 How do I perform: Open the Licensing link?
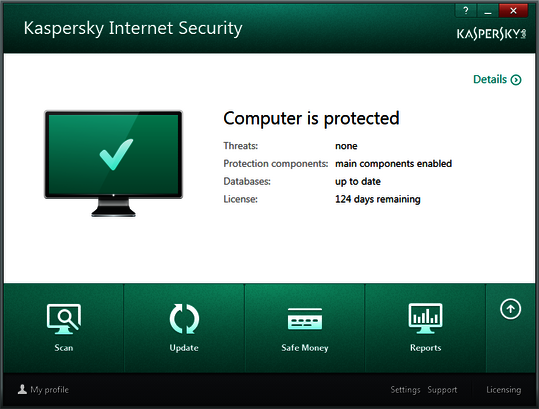pos(504,390)
